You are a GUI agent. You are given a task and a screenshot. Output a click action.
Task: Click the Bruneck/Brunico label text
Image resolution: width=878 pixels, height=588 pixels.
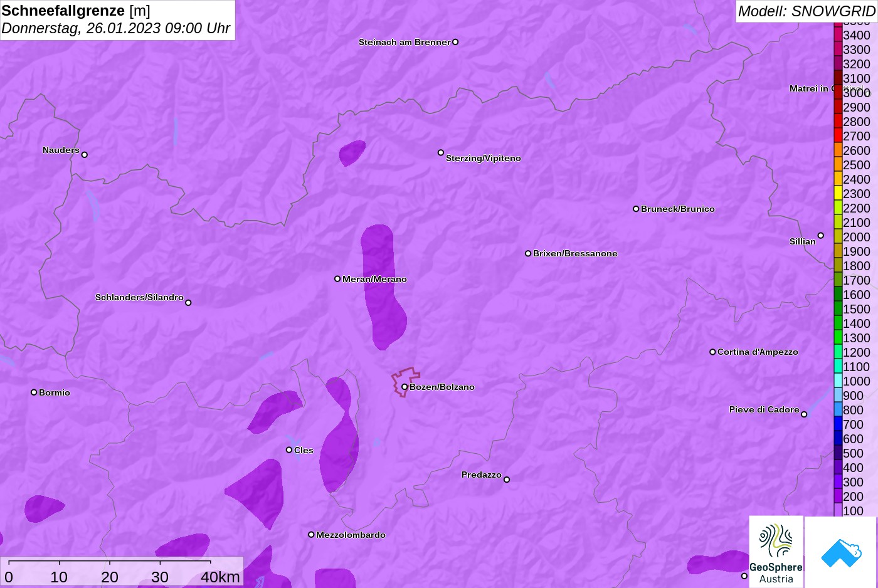tap(677, 209)
